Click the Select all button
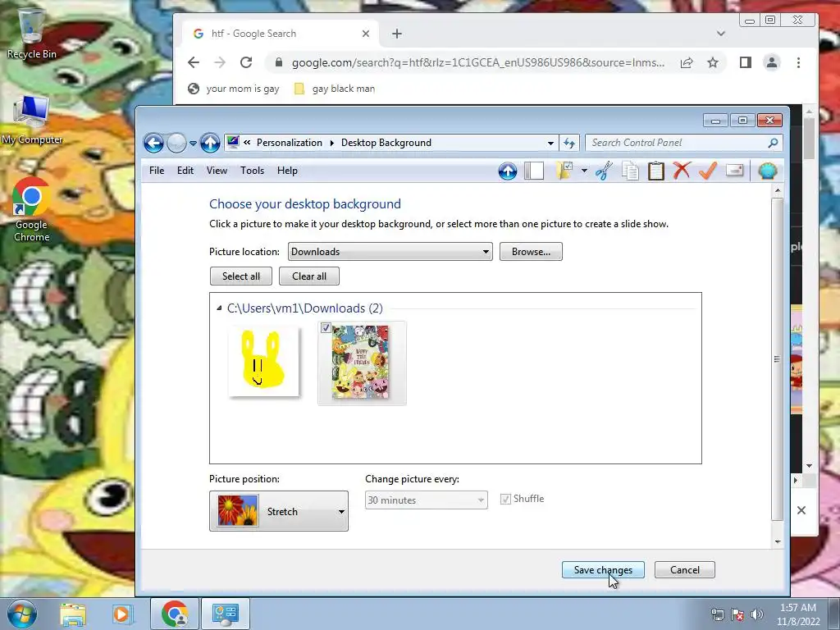The height and width of the screenshot is (630, 840). pos(241,276)
